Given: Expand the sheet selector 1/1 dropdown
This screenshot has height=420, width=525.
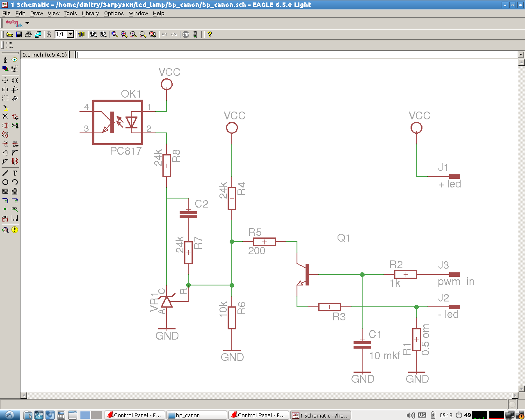Looking at the screenshot, I should click(x=70, y=34).
